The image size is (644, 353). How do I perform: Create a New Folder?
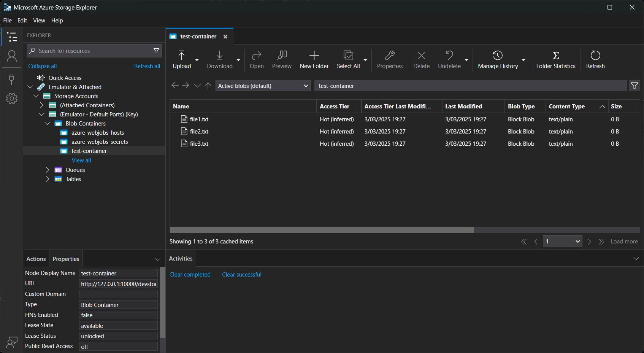click(314, 60)
